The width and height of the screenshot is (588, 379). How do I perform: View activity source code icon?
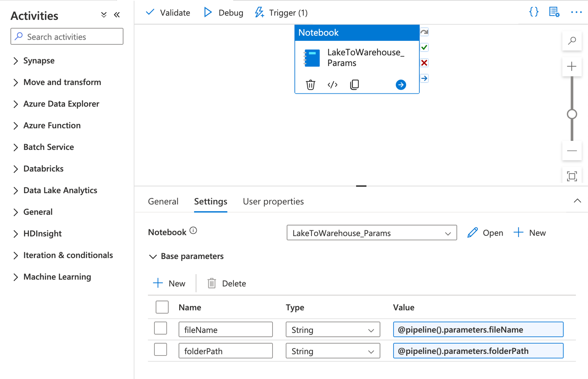(333, 85)
